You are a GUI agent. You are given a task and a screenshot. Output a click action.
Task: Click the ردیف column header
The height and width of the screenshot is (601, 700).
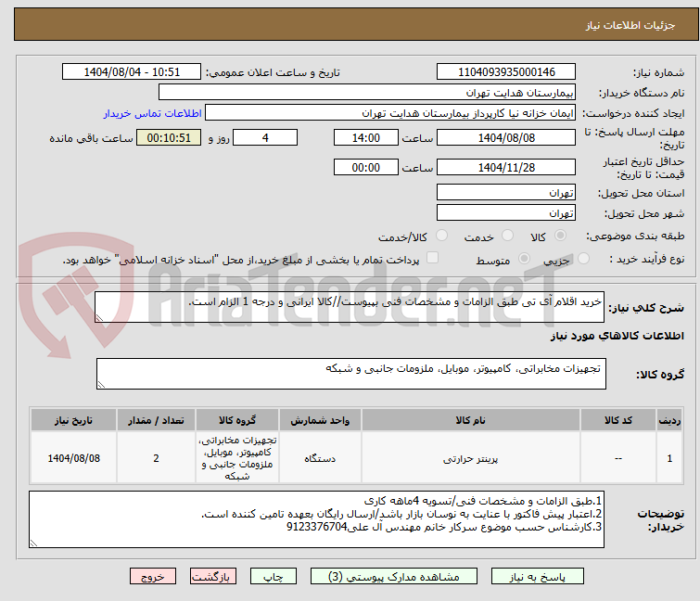[669, 420]
